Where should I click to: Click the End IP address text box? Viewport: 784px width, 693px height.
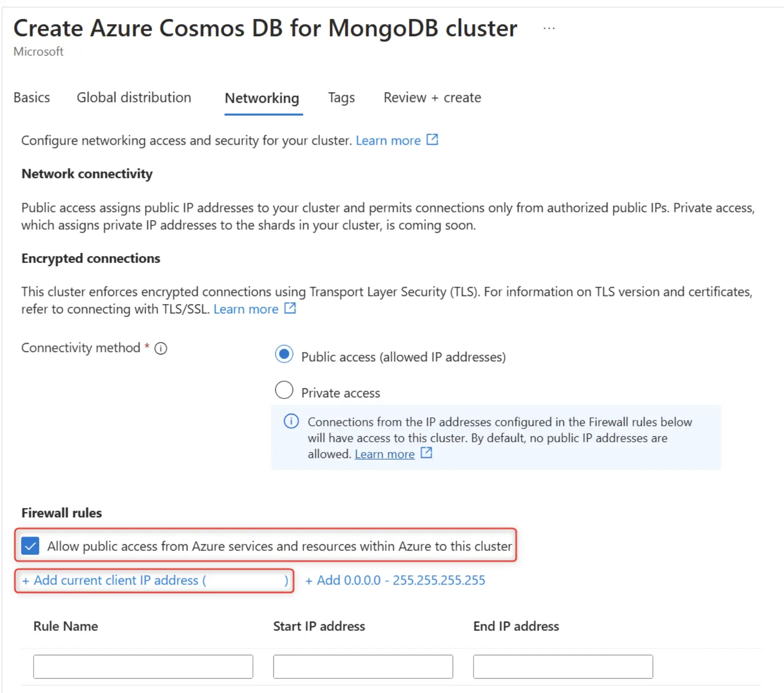tap(563, 667)
